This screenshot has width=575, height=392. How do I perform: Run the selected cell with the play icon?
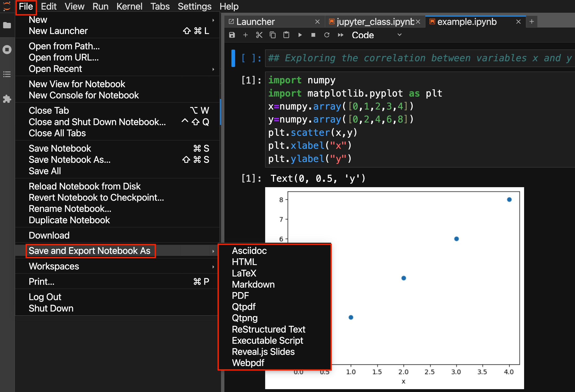click(300, 35)
